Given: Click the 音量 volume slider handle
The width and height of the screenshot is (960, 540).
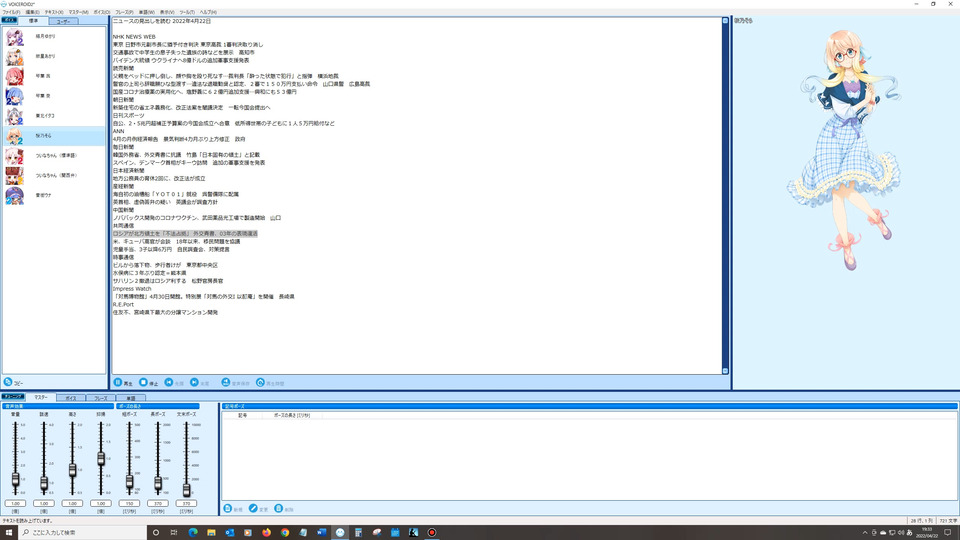Looking at the screenshot, I should 15,479.
